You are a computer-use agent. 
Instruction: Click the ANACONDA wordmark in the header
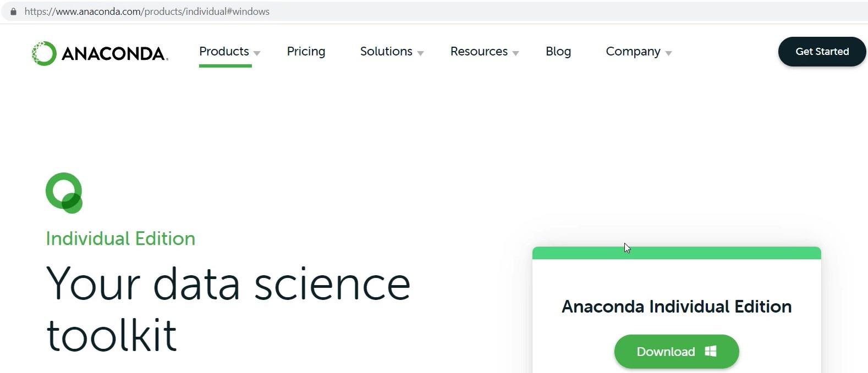pos(114,53)
